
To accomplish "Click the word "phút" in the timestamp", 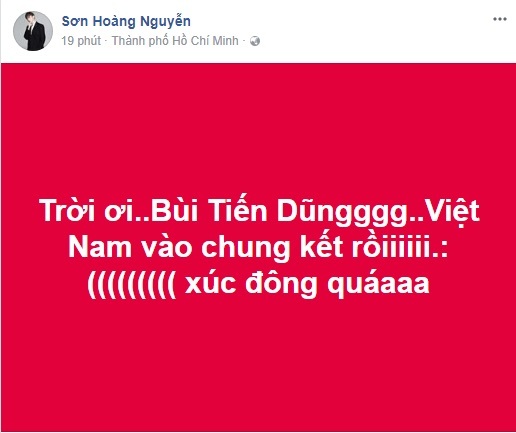I will [x=88, y=41].
